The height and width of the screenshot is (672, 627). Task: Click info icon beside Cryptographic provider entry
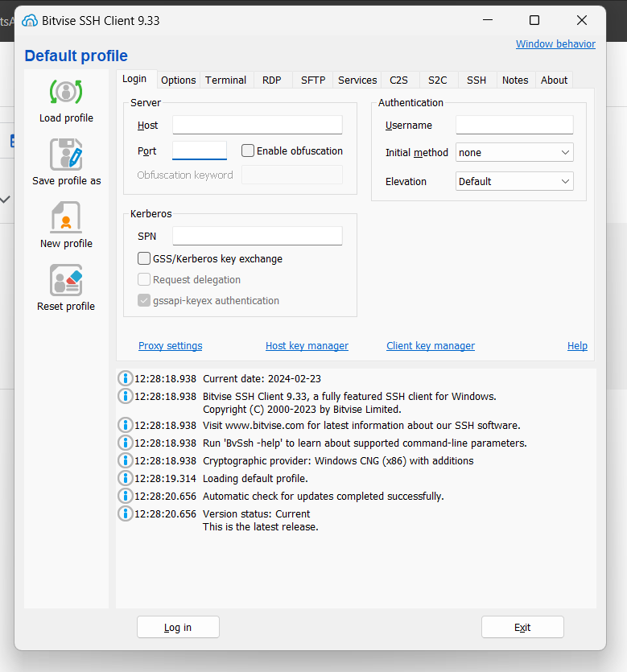[x=125, y=460]
